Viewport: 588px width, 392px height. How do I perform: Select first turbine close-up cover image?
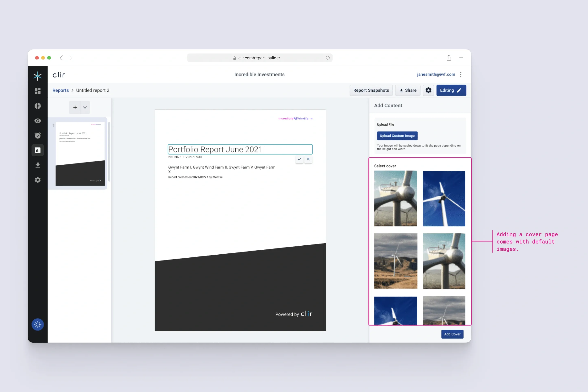coord(395,198)
